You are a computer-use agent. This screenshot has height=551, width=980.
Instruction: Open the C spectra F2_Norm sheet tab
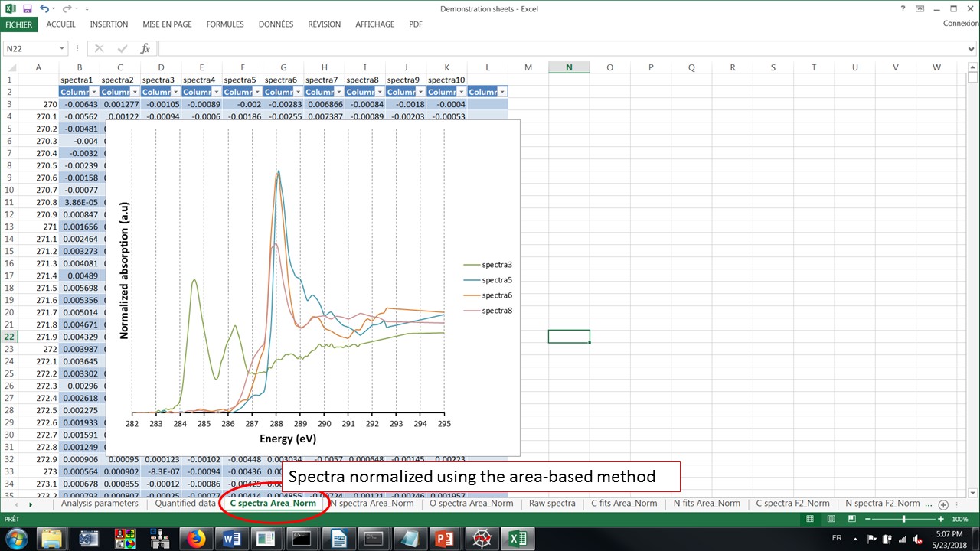coord(792,504)
